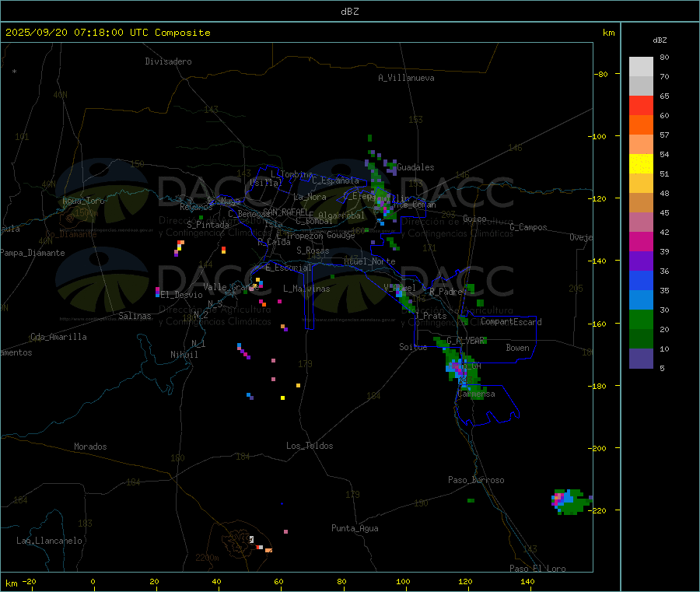Screen dimensions: 700x592
Task: Click the dBZ title at top center
Action: click(x=349, y=12)
